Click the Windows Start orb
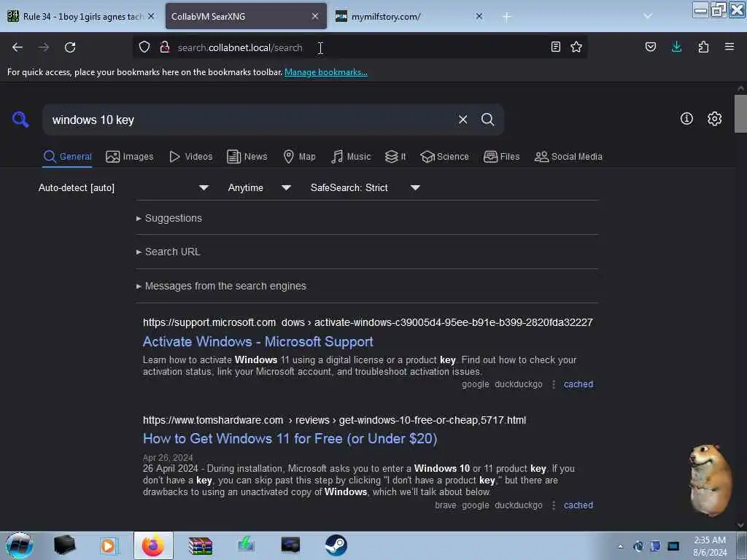Screen dimensions: 747x560 (x=20, y=545)
